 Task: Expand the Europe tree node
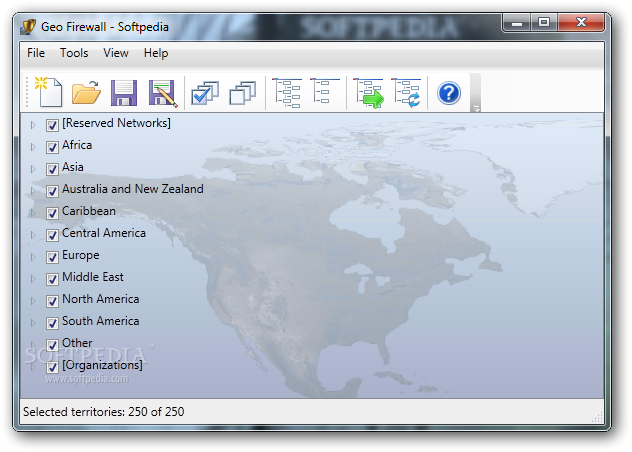(x=33, y=257)
